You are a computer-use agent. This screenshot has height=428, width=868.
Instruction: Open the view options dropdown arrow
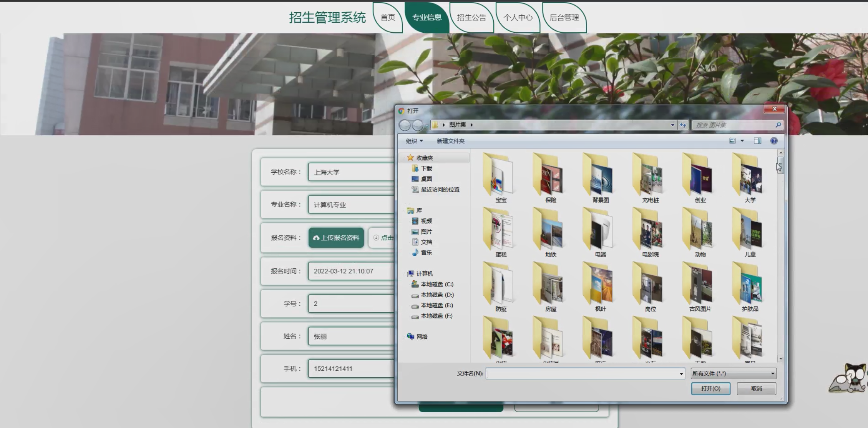pos(742,141)
